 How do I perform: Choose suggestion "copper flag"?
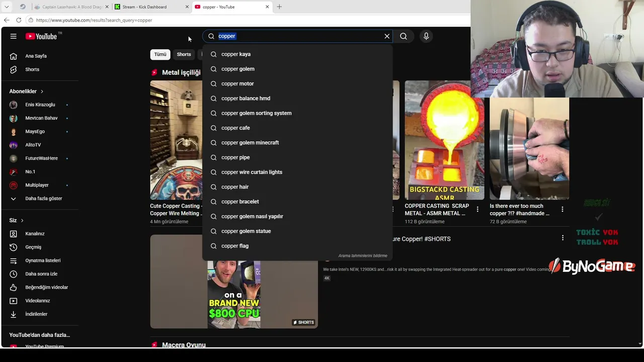(x=297, y=246)
